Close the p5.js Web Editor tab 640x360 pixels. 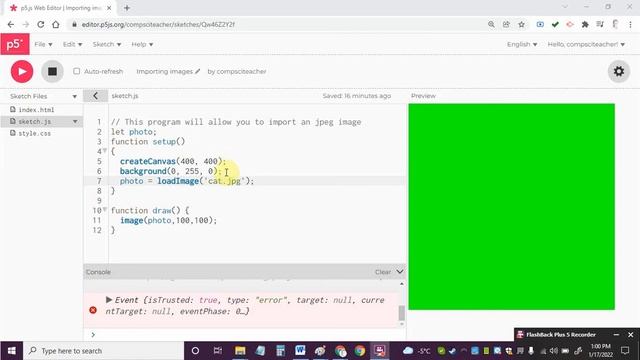coord(109,8)
